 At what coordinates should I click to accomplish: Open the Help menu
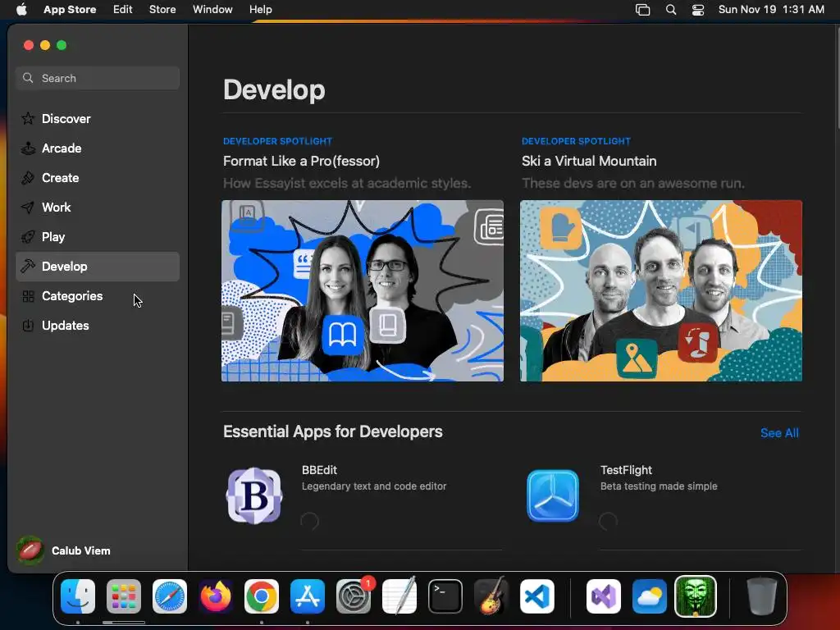[x=260, y=10]
